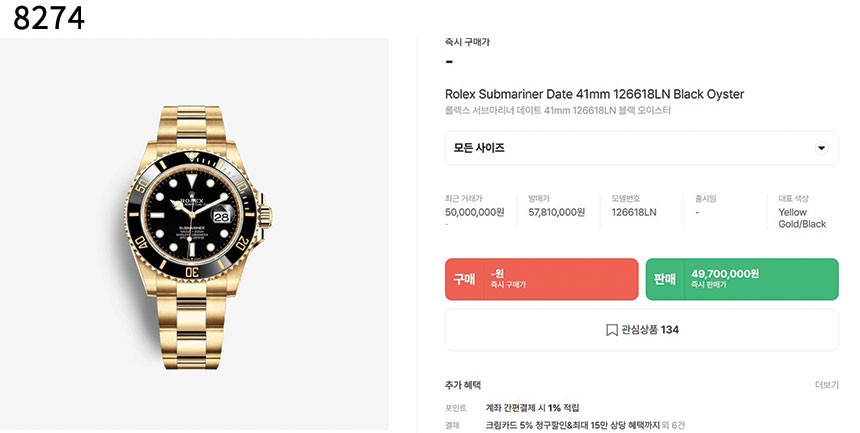Screen dimensions: 860x433
Task: Click the 49,700,000원 즉시 판매가 price
Action: (x=725, y=273)
